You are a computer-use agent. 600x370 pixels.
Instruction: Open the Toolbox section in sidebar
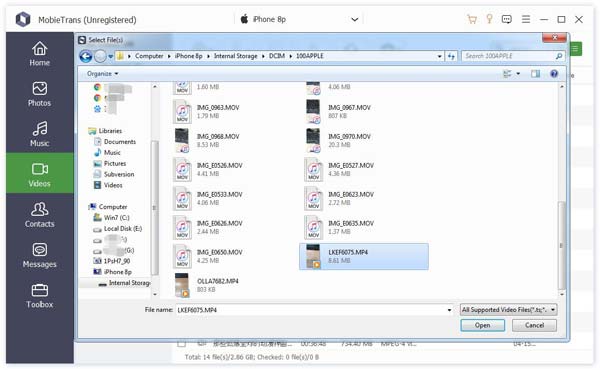(x=39, y=296)
